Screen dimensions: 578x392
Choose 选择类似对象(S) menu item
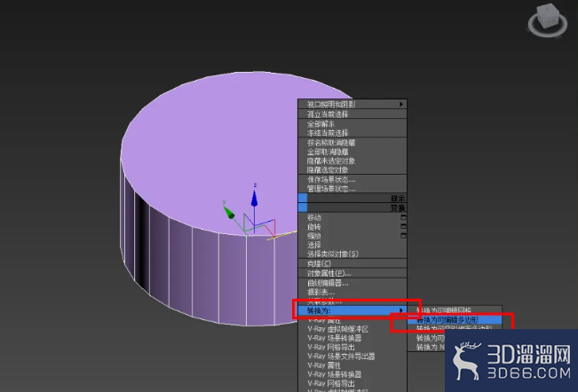pos(352,254)
